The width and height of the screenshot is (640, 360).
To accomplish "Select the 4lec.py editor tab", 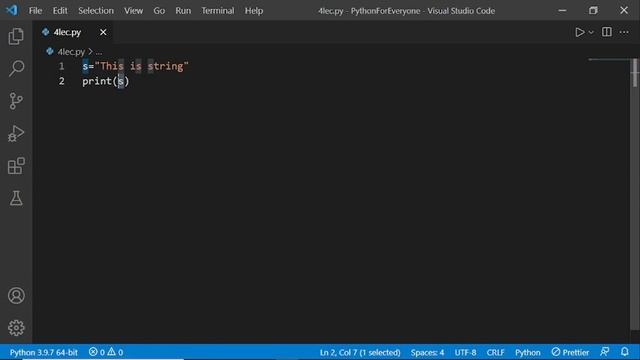I will (73, 32).
